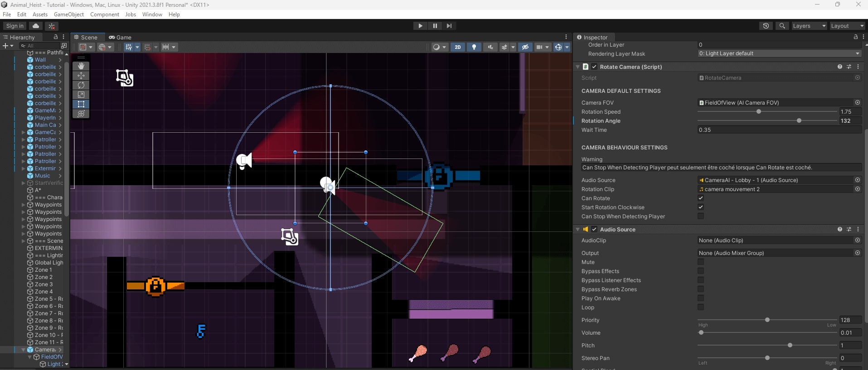
Task: Open the GameObject menu
Action: [69, 14]
